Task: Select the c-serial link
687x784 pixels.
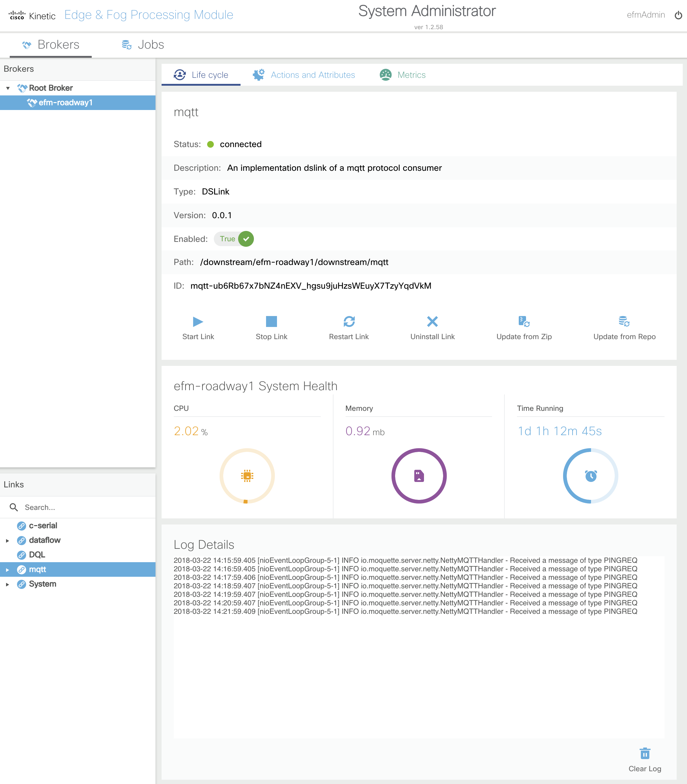Action: pyautogui.click(x=43, y=526)
